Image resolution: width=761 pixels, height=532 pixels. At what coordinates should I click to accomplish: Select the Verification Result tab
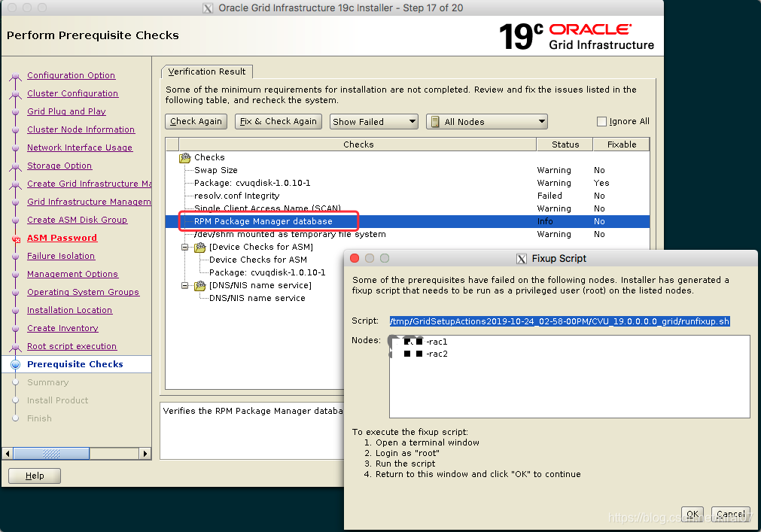[x=206, y=71]
